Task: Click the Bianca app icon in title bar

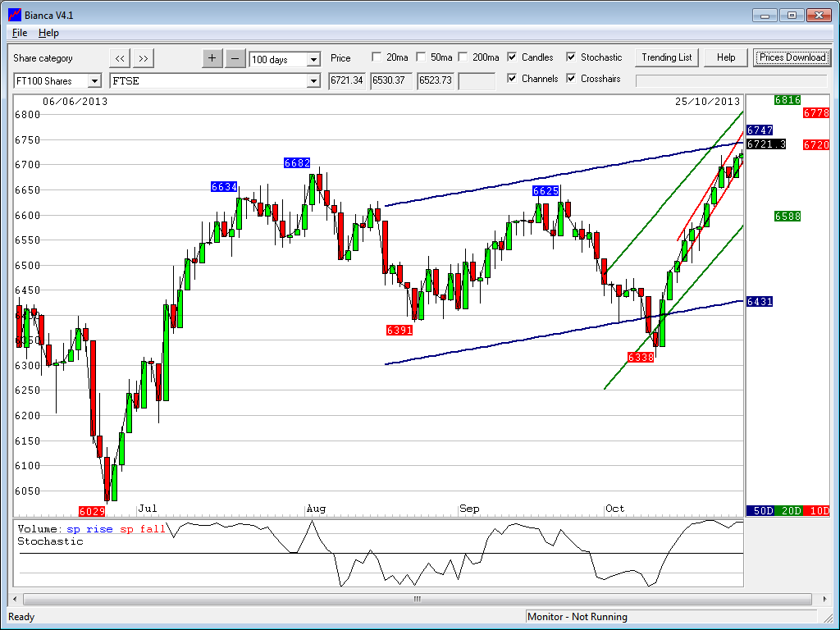Action: tap(14, 15)
